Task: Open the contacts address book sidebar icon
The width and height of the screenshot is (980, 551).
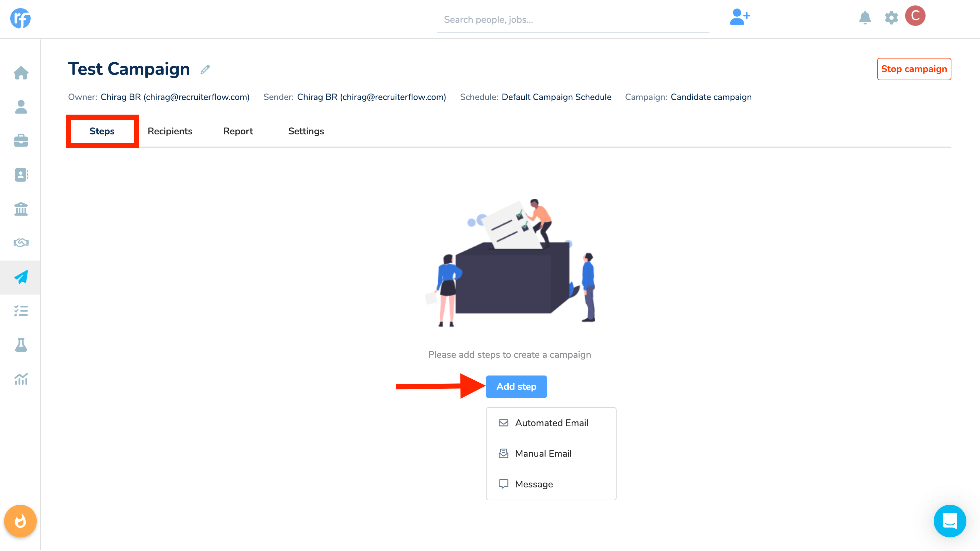Action: tap(21, 174)
